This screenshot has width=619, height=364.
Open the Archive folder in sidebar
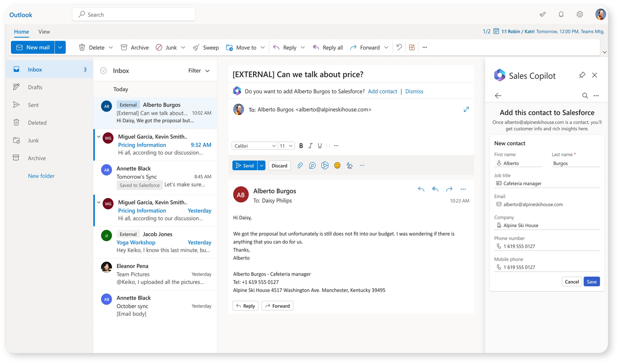pos(50,158)
